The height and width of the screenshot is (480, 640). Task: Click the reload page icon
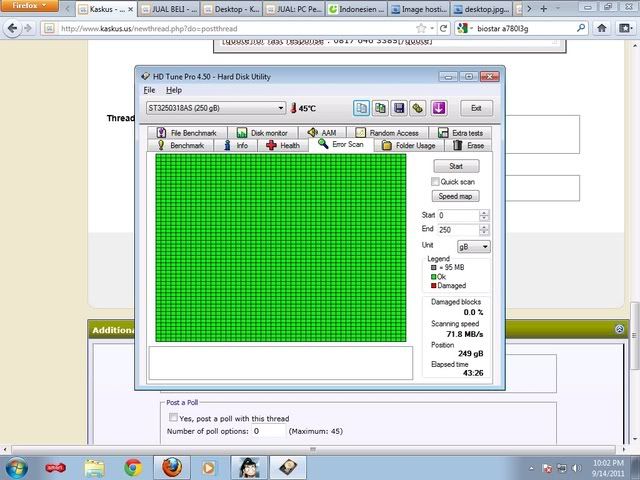[444, 28]
